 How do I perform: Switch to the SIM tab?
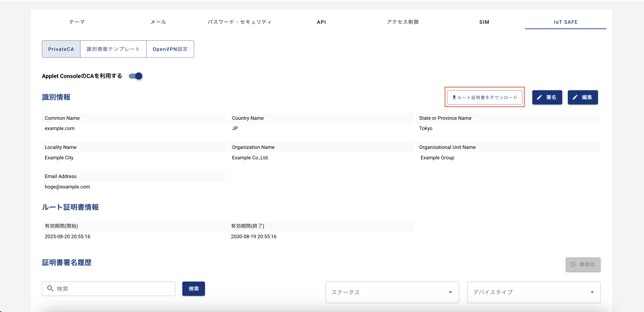click(x=484, y=22)
